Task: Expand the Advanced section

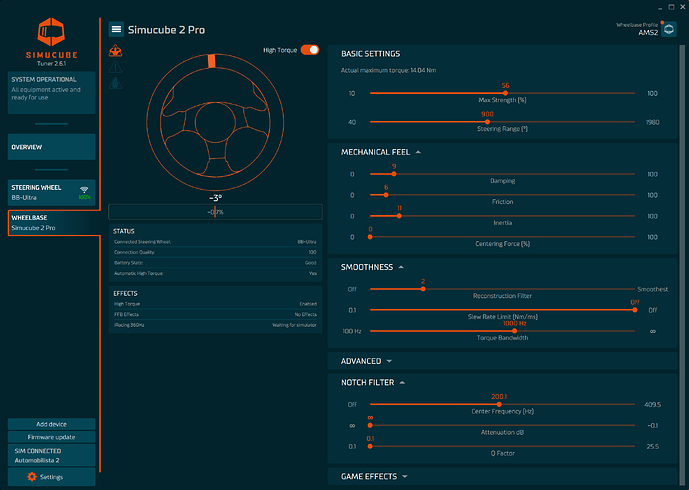Action: [x=389, y=360]
